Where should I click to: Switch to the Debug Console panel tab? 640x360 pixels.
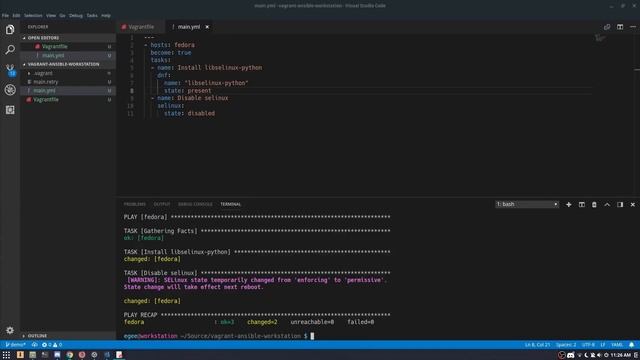(x=195, y=204)
